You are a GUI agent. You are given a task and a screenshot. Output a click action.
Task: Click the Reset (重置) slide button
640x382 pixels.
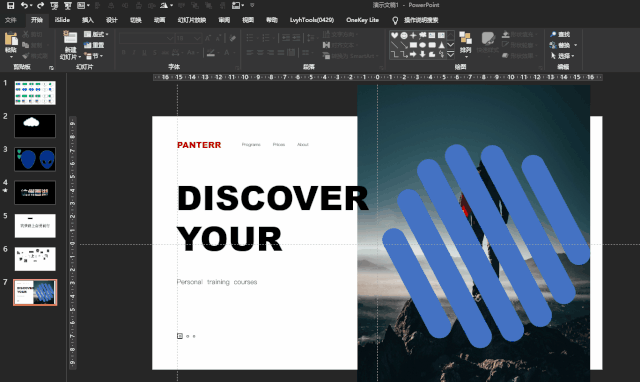coord(94,45)
